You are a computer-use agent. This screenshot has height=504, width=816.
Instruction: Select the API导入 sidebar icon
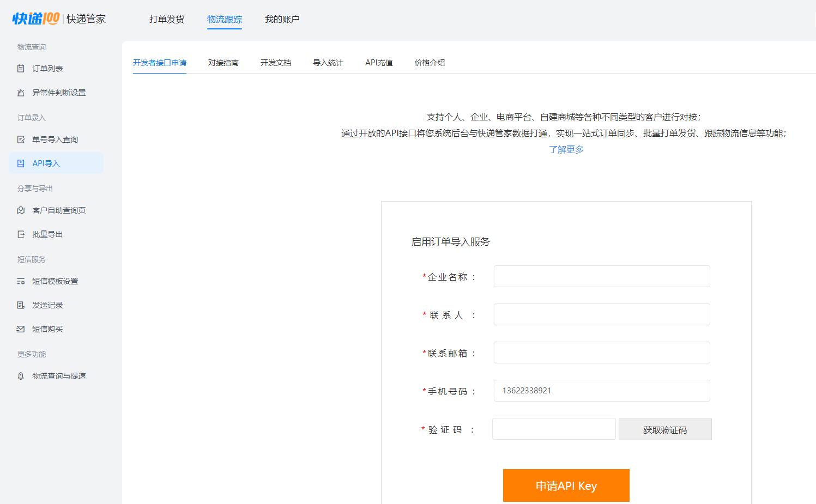(47, 163)
